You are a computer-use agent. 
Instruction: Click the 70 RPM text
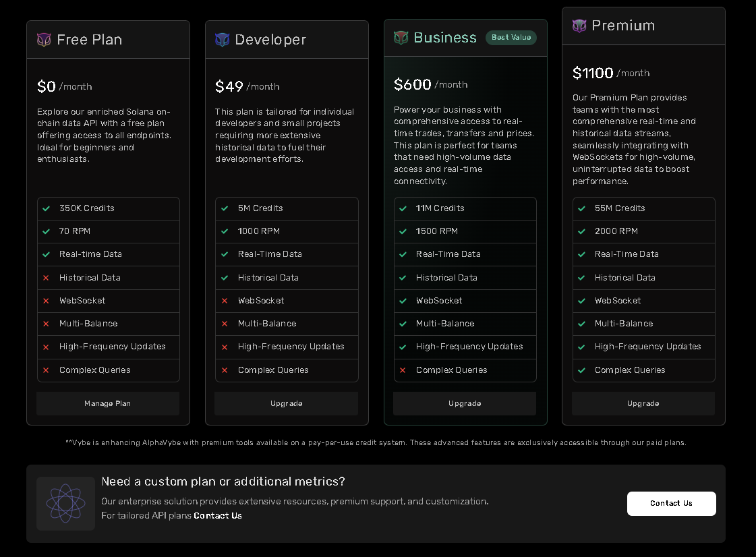75,231
